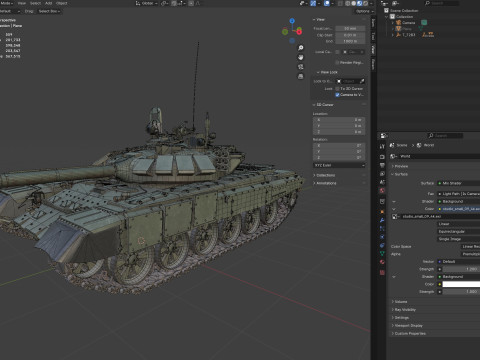Enable Lock To 3D Cursor checkbox

(x=337, y=89)
